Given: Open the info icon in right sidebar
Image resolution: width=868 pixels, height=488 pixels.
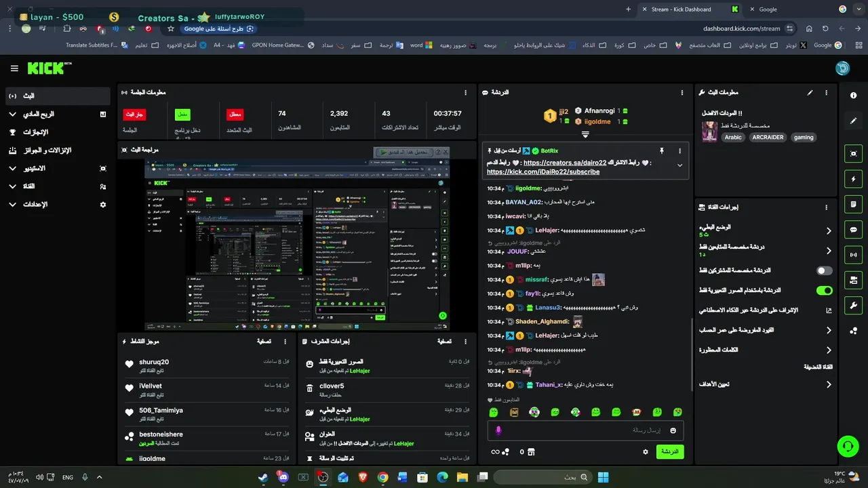Looking at the screenshot, I should (x=853, y=96).
